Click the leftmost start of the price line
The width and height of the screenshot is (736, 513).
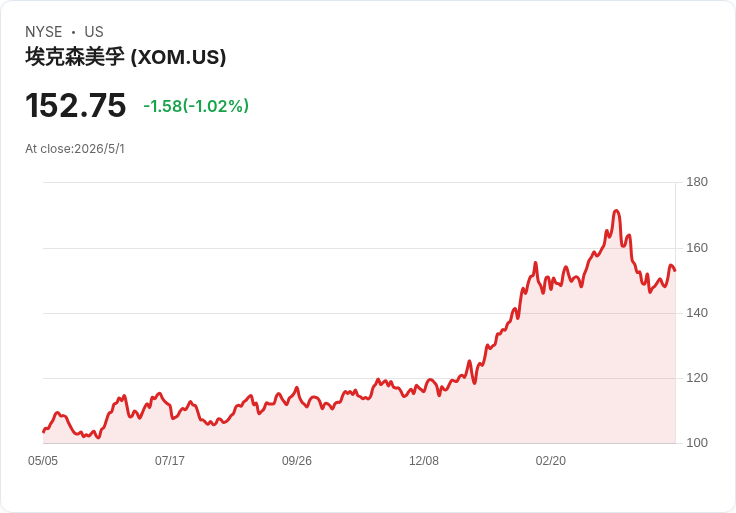click(x=43, y=431)
